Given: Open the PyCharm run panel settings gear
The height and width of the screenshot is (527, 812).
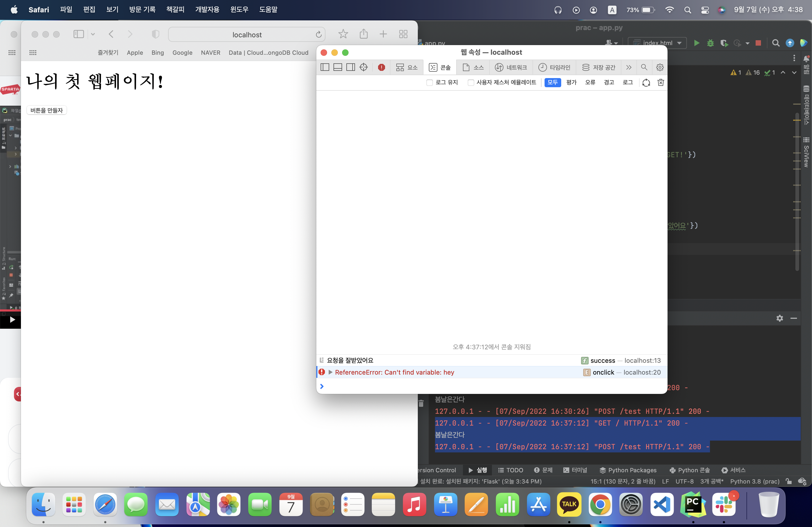Looking at the screenshot, I should coord(780,318).
